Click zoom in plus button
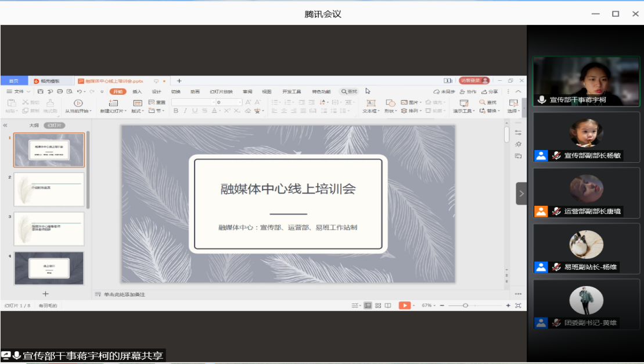 pos(508,306)
